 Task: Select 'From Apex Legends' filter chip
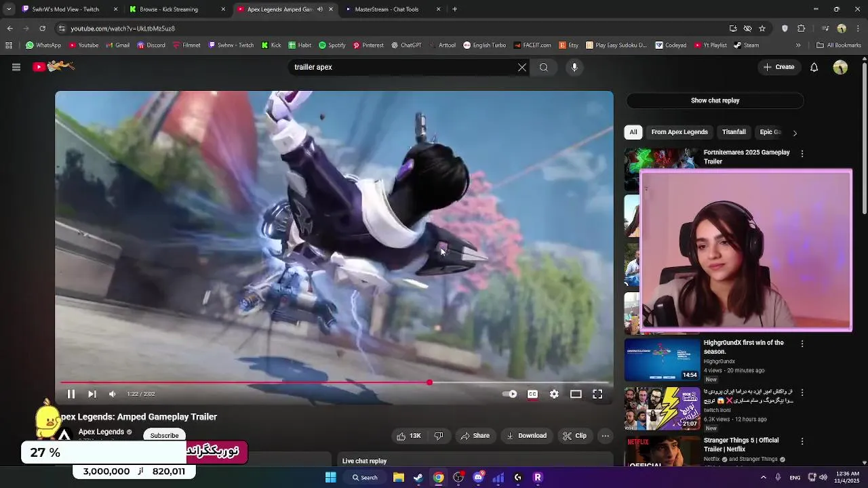click(679, 132)
